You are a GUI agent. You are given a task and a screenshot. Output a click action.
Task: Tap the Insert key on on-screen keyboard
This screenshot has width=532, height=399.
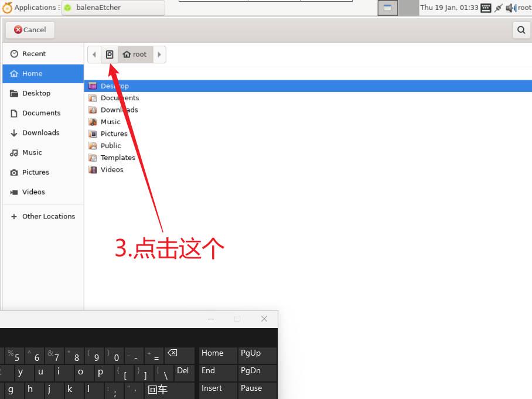(218, 390)
